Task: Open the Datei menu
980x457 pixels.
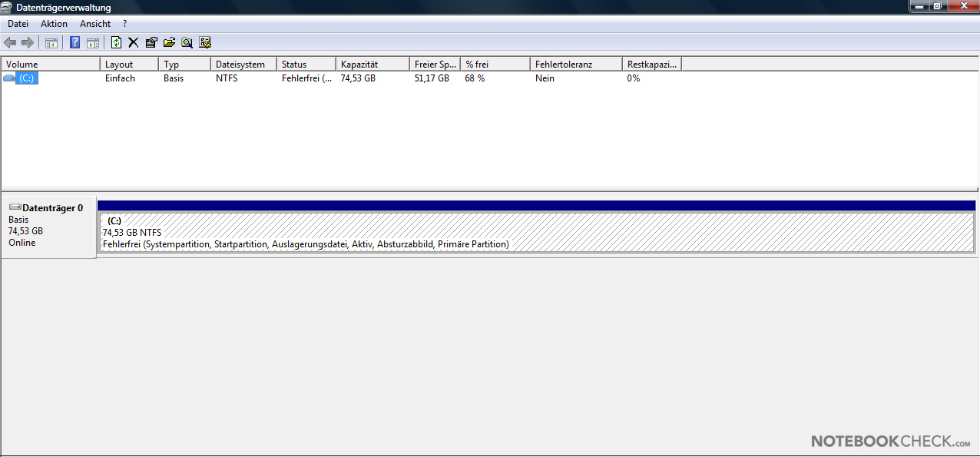Action: click(18, 24)
